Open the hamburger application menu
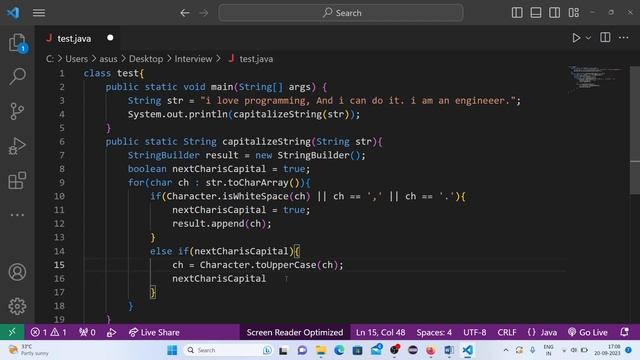The image size is (640, 360). [39, 13]
